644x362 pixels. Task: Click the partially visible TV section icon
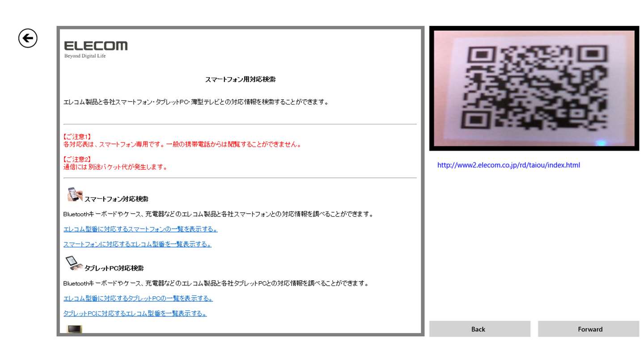pos(75,329)
